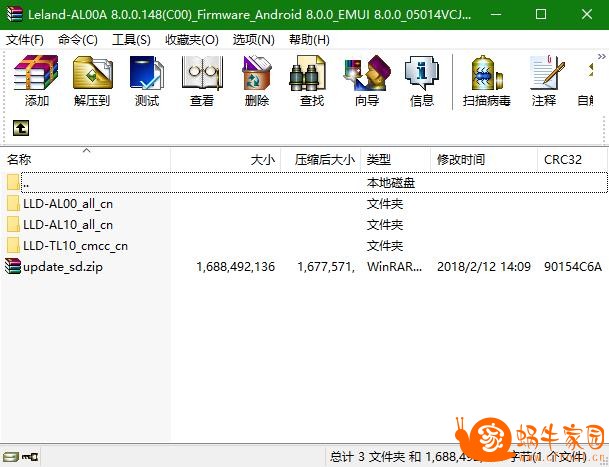Maximize the WinRAR window
This screenshot has width=609, height=467.
541,14
